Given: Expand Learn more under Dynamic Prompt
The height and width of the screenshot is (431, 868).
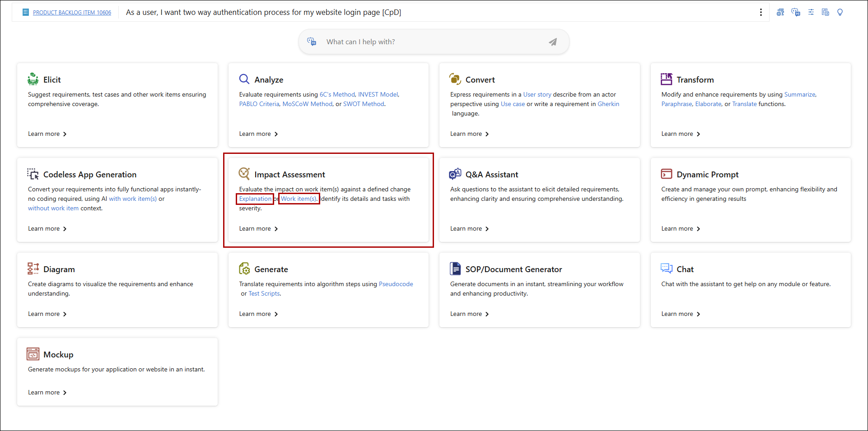Looking at the screenshot, I should tap(680, 229).
